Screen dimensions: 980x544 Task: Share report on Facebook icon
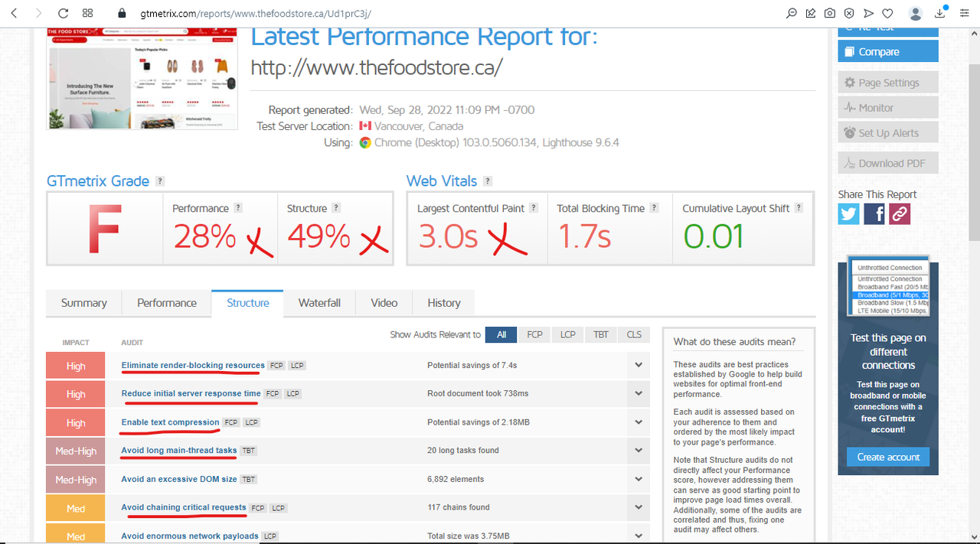[874, 213]
